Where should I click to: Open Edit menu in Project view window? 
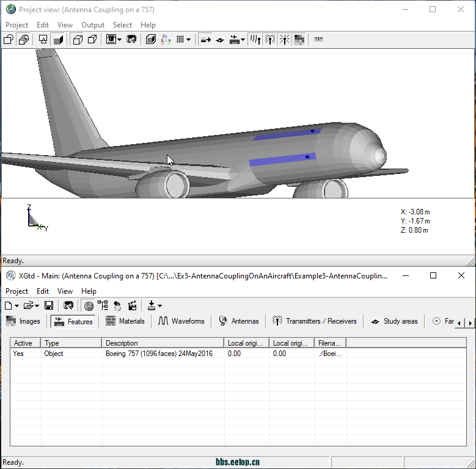point(43,25)
